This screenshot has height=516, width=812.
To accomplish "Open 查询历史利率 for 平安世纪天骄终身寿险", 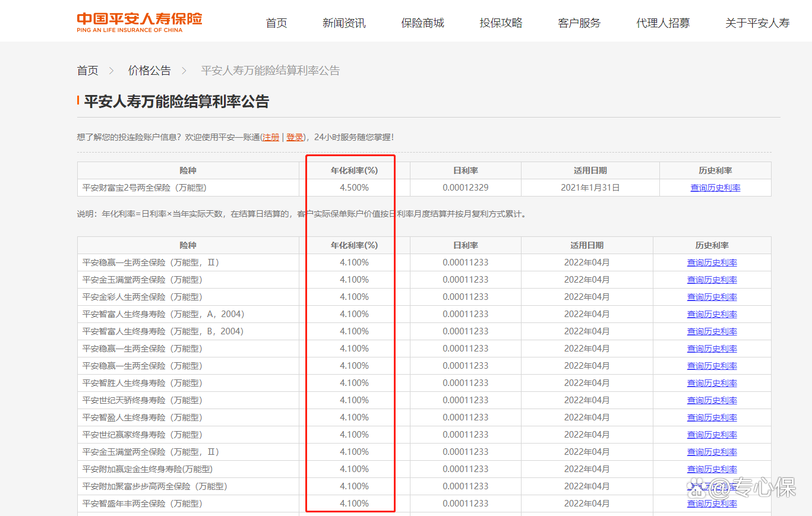I will 712,400.
